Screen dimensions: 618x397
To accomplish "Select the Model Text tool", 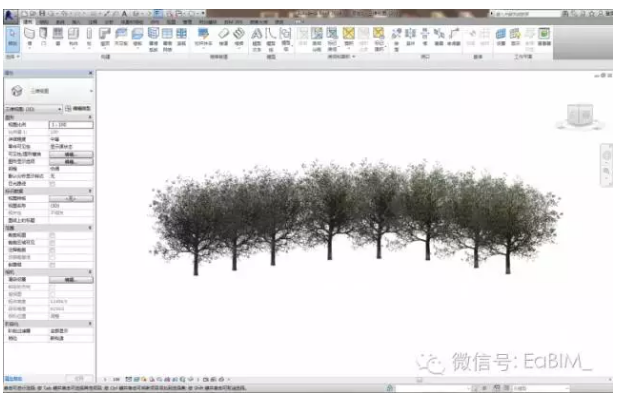I will 257,39.
